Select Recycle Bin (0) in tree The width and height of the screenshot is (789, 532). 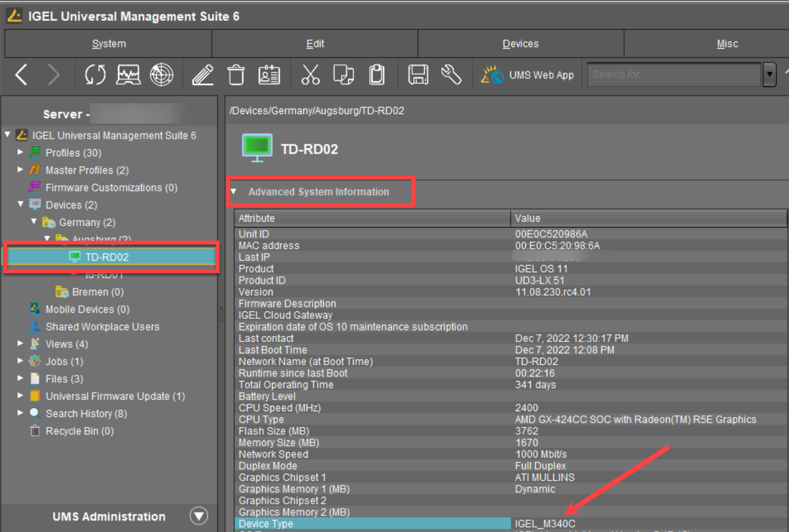79,431
